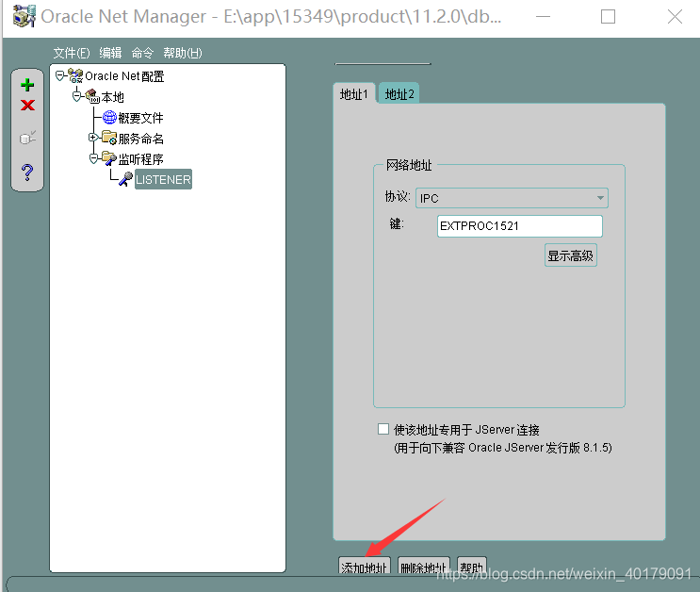This screenshot has width=700, height=592.
Task: Open help via question mark icon
Action: (27, 172)
